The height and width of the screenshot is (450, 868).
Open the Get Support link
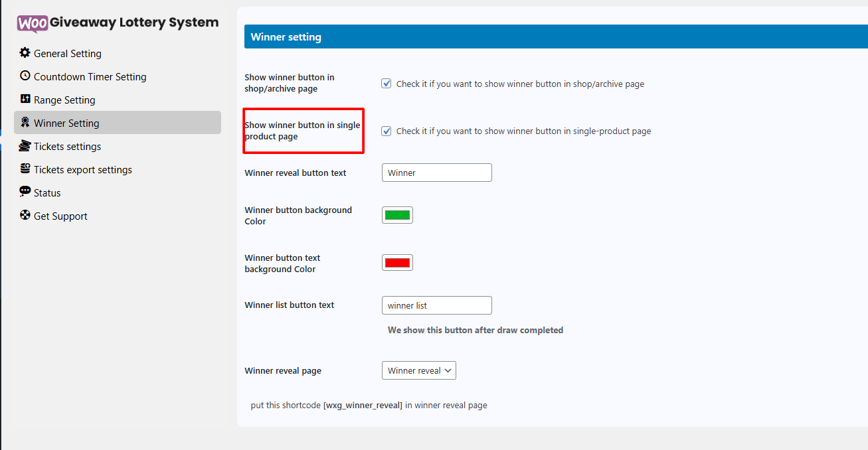[60, 216]
